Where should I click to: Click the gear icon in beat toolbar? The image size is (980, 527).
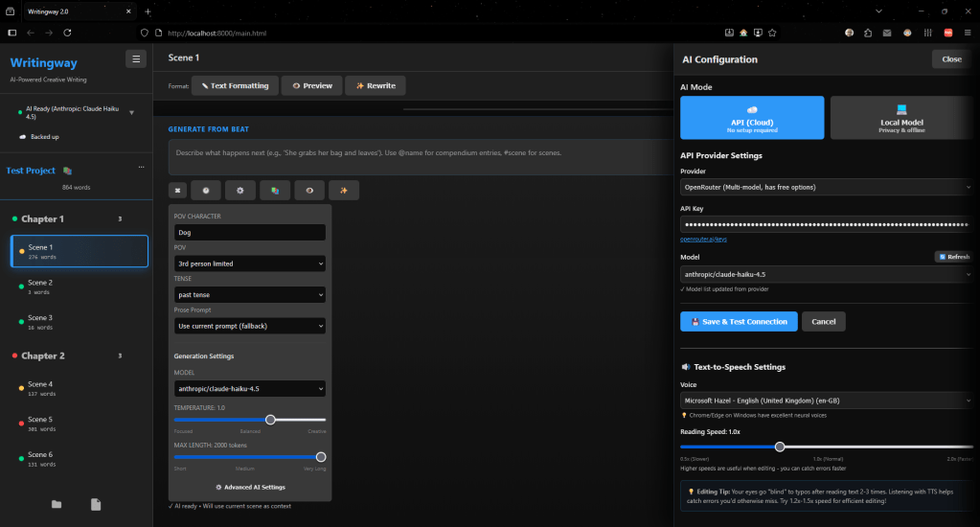(239, 191)
